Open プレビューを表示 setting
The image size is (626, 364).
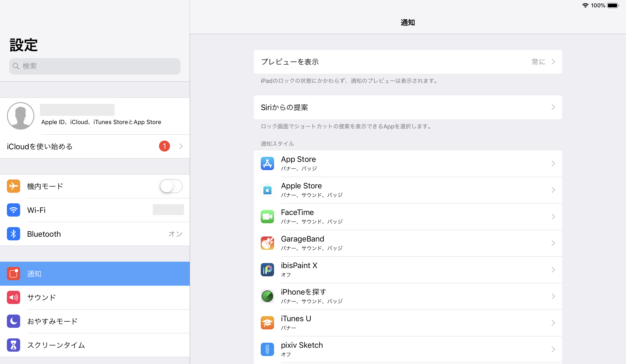tap(408, 62)
